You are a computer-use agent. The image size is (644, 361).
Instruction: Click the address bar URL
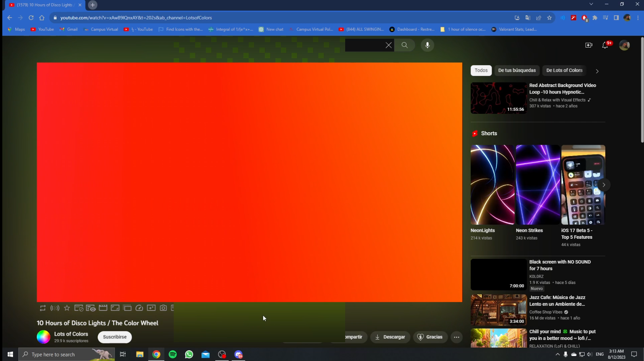tap(136, 18)
